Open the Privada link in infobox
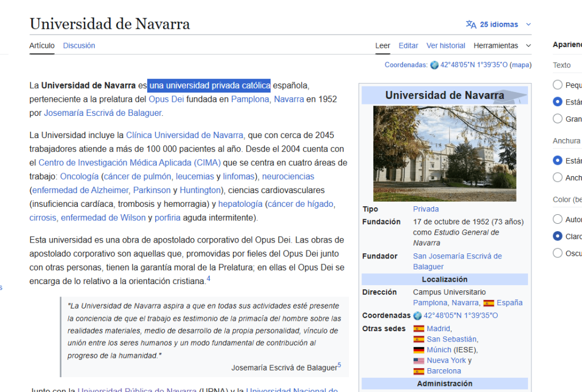 click(x=426, y=209)
